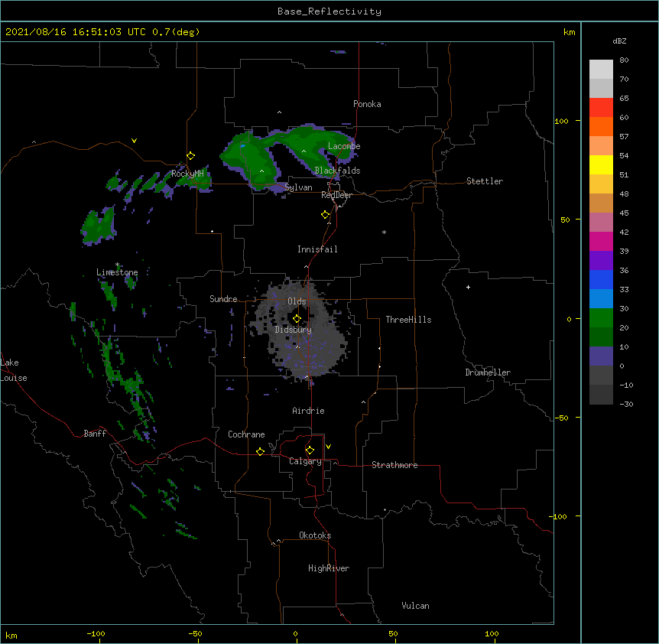Screen dimensions: 659x644
Task: Click the yellow diamond marker south of RedDeer
Action: pos(325,215)
